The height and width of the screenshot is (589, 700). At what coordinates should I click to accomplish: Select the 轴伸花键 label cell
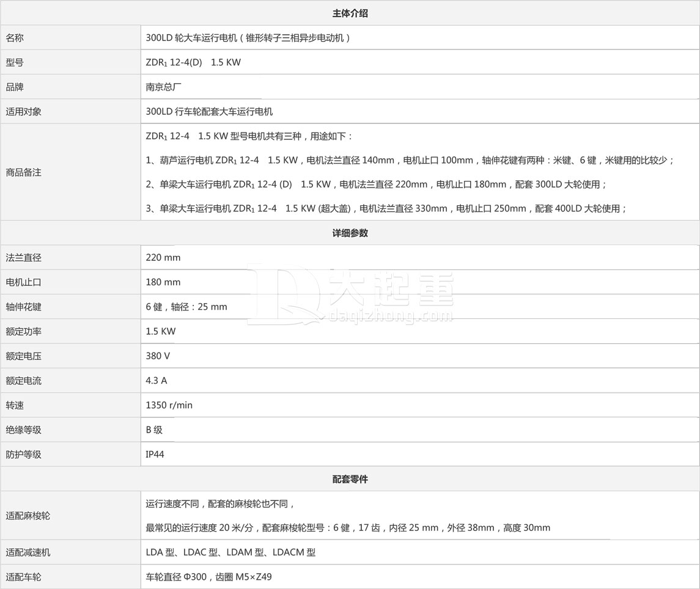[x=70, y=307]
